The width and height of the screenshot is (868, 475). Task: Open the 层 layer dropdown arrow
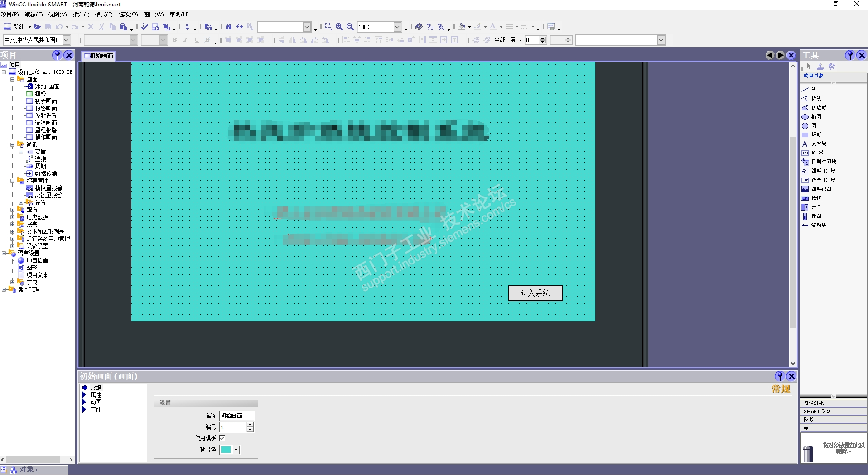pyautogui.click(x=521, y=40)
